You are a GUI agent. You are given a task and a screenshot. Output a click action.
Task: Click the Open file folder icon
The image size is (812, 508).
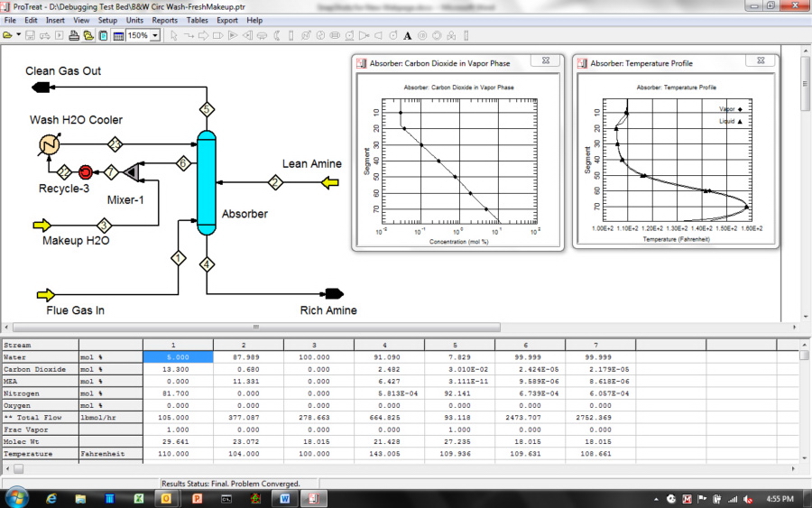point(7,35)
